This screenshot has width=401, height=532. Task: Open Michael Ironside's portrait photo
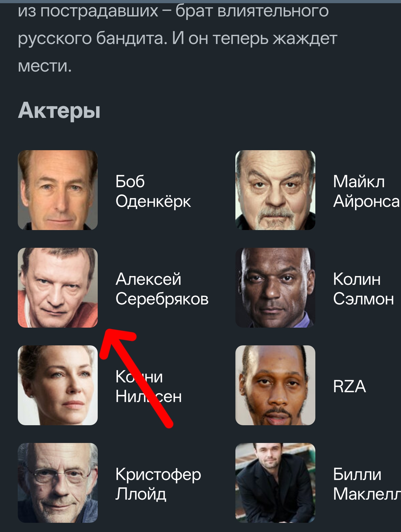[x=275, y=190]
